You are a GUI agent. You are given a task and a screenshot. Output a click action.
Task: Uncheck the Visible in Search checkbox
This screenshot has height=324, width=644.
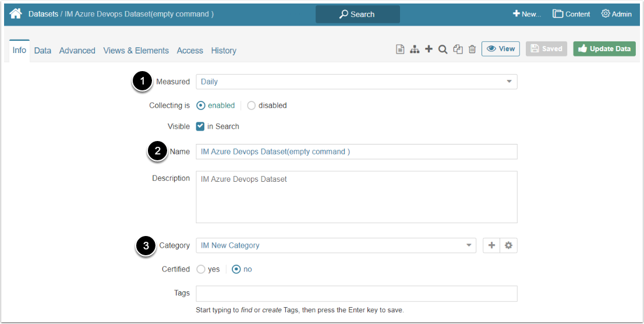(x=200, y=126)
